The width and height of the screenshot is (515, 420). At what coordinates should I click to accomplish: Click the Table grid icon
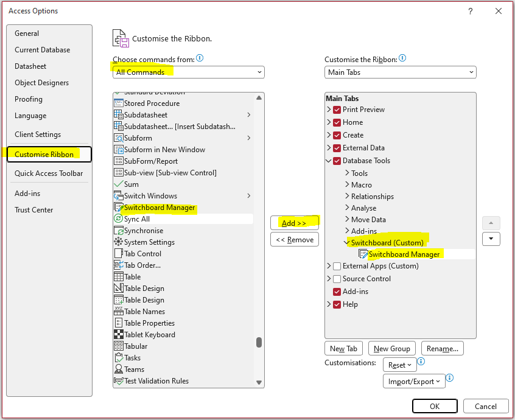(x=118, y=276)
